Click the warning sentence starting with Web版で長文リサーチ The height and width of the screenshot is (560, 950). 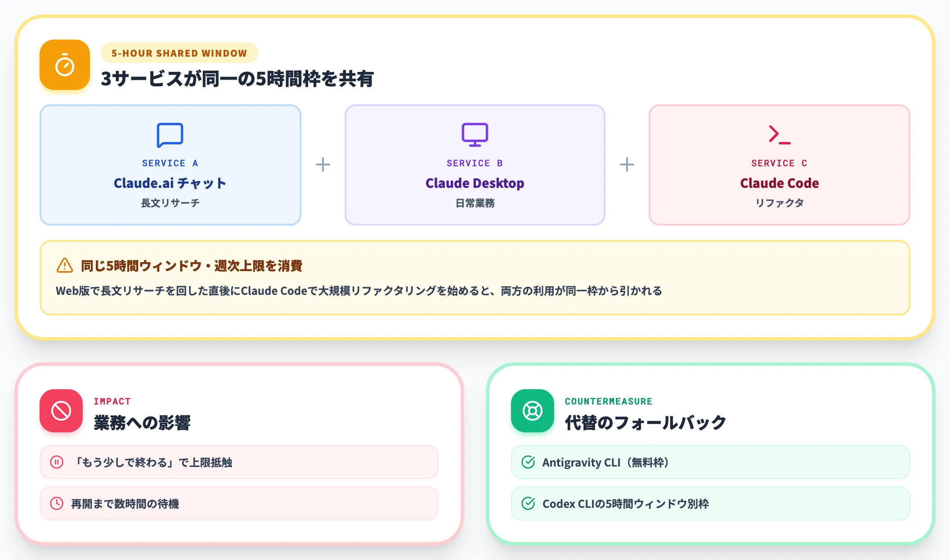pos(359,291)
